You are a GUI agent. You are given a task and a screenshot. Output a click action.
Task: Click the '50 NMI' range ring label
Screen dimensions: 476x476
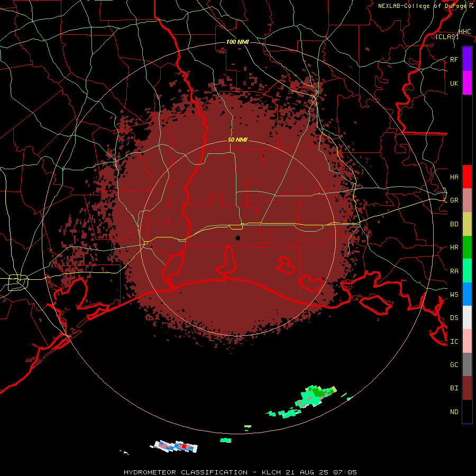[x=237, y=140]
